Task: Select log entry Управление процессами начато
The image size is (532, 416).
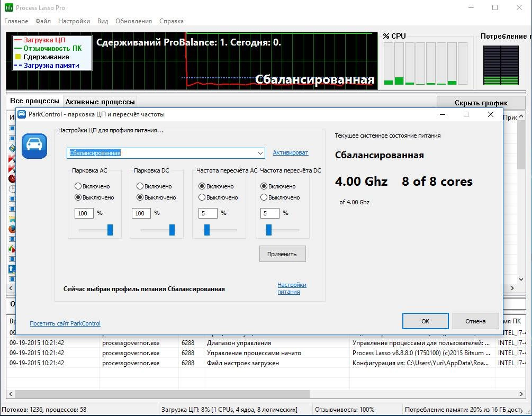Action: pos(266,353)
